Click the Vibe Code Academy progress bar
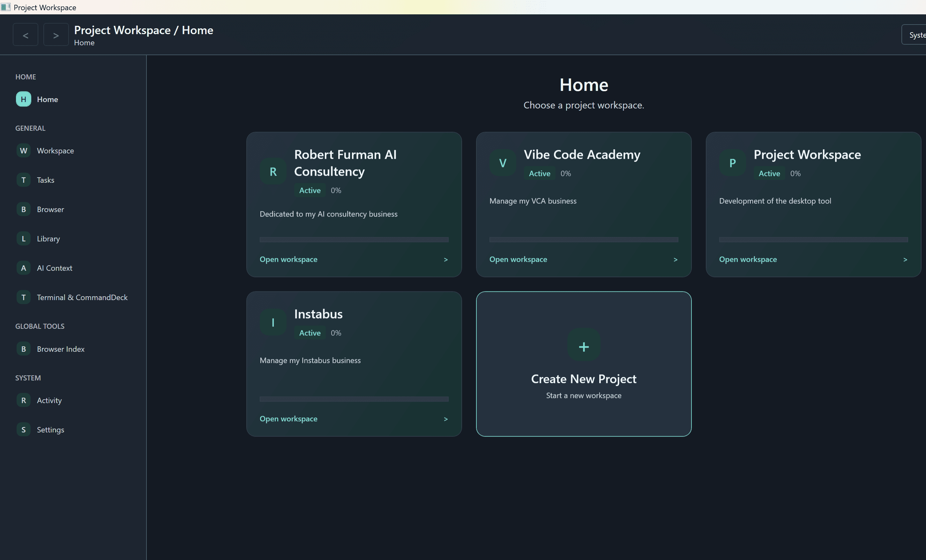 click(584, 239)
